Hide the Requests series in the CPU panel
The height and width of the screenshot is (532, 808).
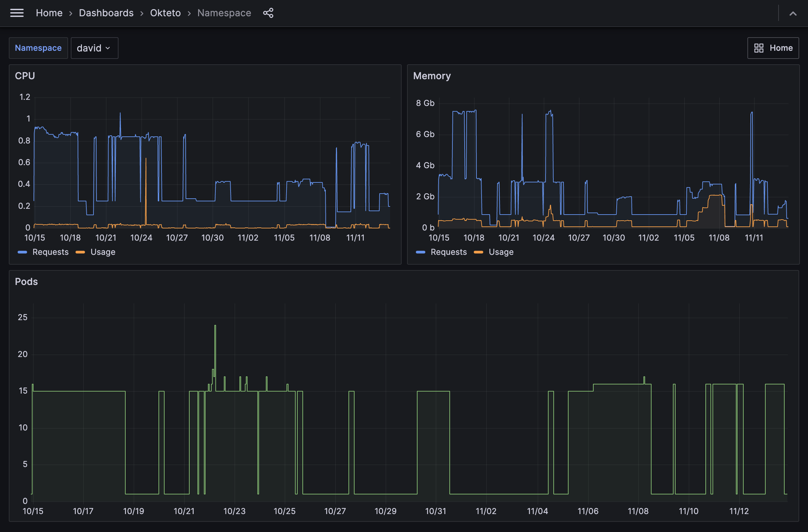(x=50, y=252)
